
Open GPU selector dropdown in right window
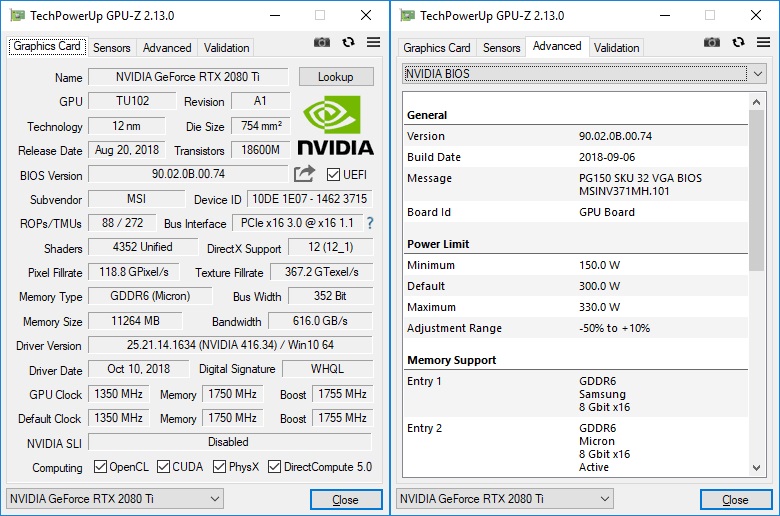(x=505, y=499)
